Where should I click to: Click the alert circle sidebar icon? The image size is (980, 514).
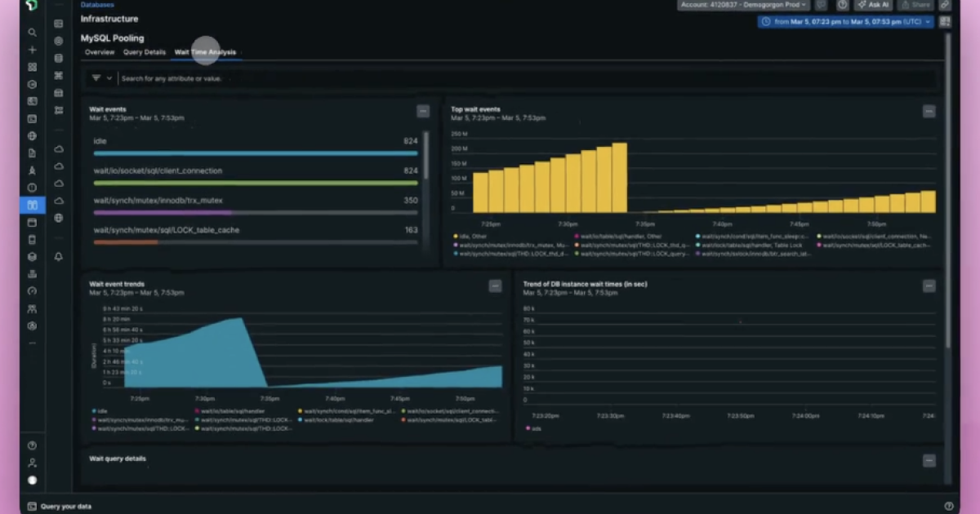[33, 187]
